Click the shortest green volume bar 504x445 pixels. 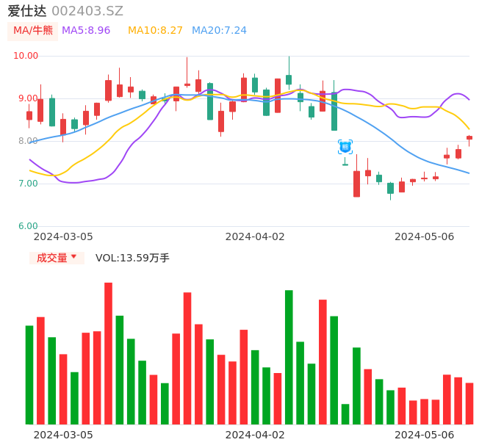(x=345, y=414)
